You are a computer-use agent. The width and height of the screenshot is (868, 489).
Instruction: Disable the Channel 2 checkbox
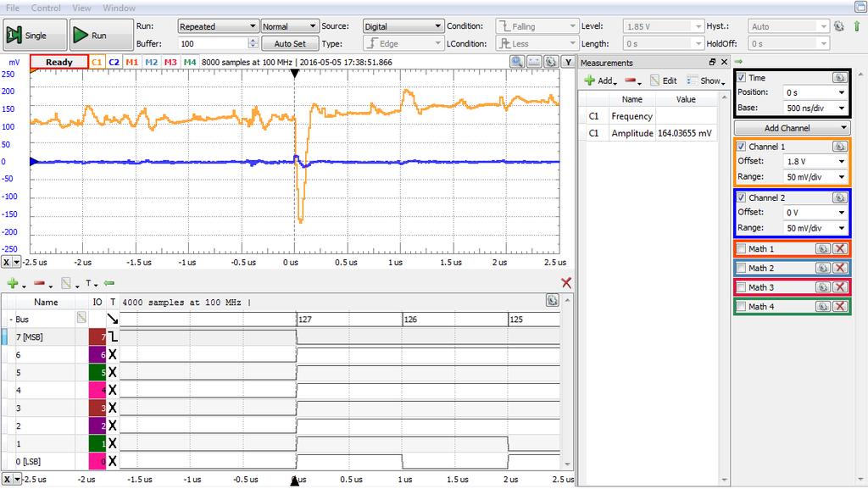coord(741,197)
